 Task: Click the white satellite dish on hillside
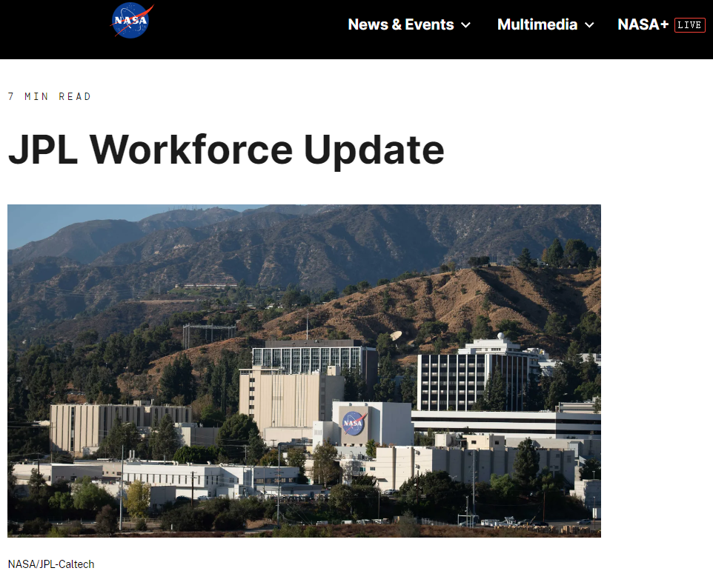point(396,336)
